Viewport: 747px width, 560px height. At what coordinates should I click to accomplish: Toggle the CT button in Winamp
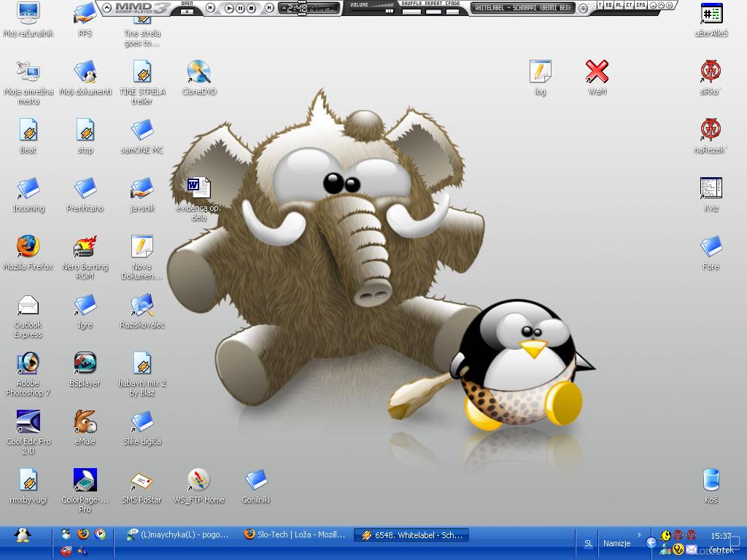pyautogui.click(x=630, y=5)
